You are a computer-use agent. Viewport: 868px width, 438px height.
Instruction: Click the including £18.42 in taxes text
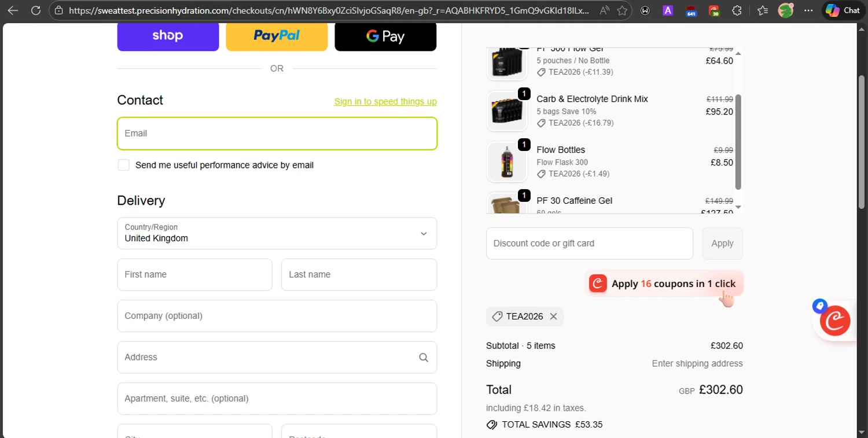(x=536, y=408)
